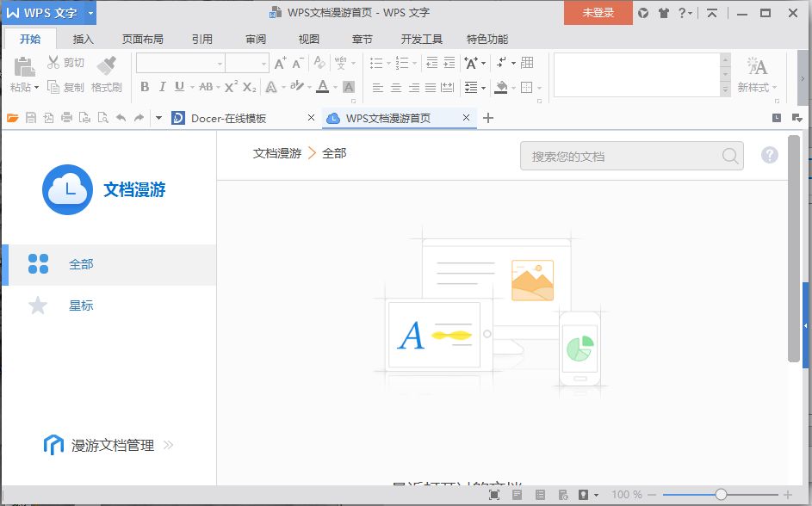This screenshot has height=506, width=812.
Task: Open the quick access toolbar customize dropdown
Action: click(x=158, y=118)
